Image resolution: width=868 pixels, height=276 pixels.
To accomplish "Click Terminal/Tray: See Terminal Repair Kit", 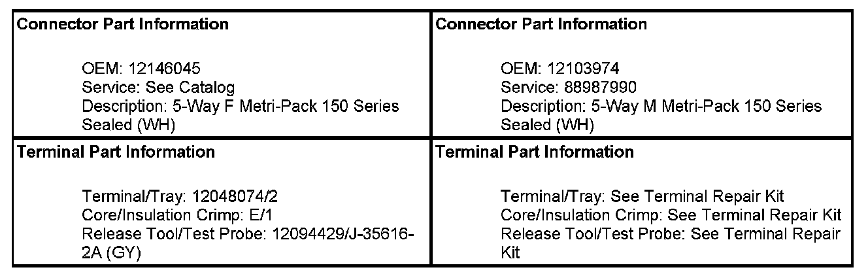I will (642, 196).
